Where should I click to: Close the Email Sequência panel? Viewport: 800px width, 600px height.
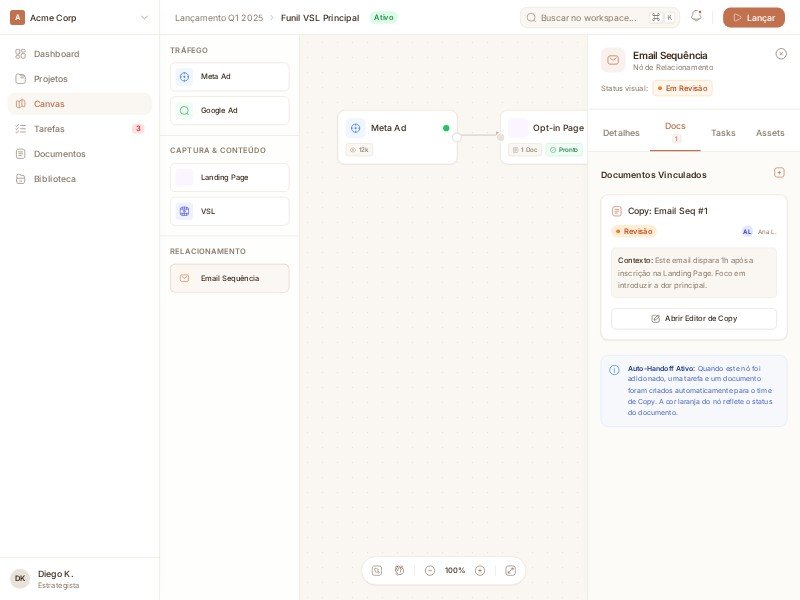[x=781, y=54]
